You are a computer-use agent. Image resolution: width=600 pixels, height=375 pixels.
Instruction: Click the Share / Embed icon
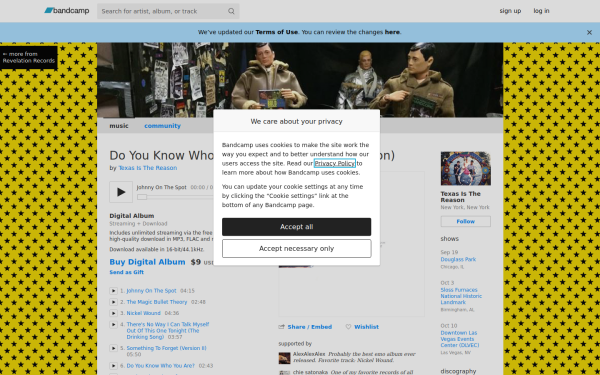point(282,327)
